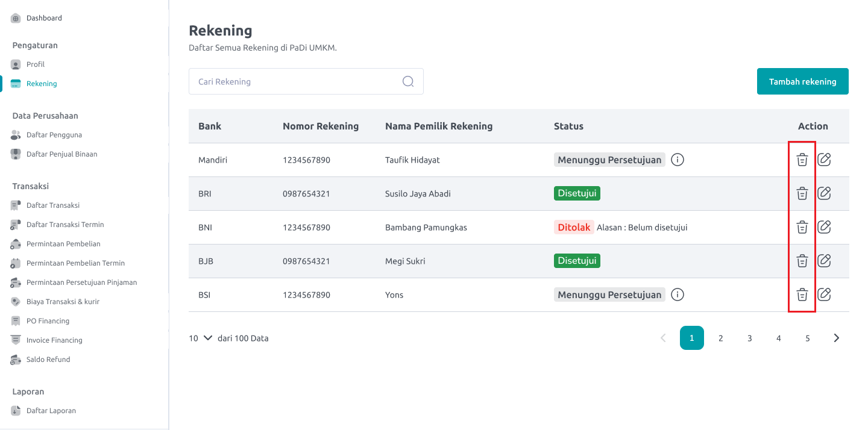This screenshot has width=868, height=430.
Task: Click the Rekening card icon in sidebar
Action: [x=16, y=84]
